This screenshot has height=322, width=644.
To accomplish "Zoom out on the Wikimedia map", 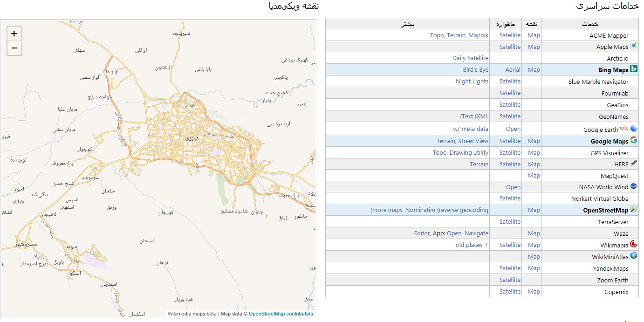I will tap(14, 48).
